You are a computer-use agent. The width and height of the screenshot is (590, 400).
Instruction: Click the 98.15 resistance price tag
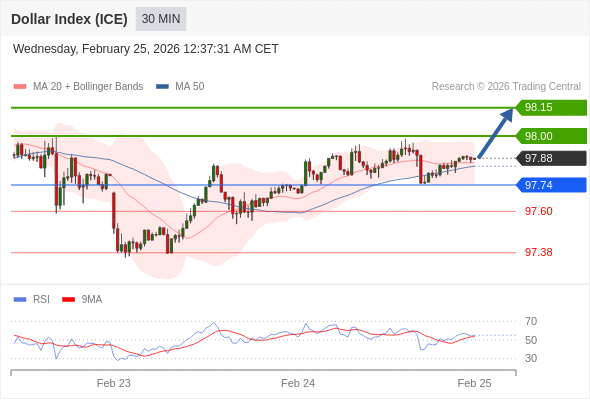(551, 108)
